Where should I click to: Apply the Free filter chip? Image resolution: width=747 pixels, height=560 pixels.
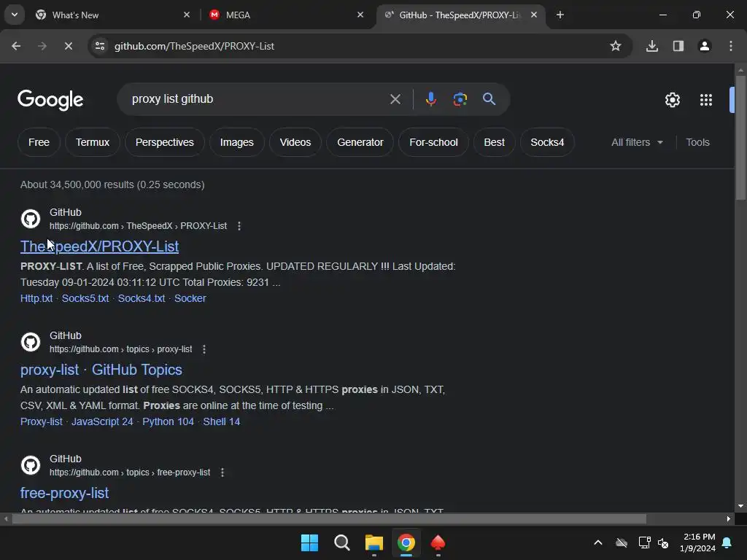click(x=39, y=142)
